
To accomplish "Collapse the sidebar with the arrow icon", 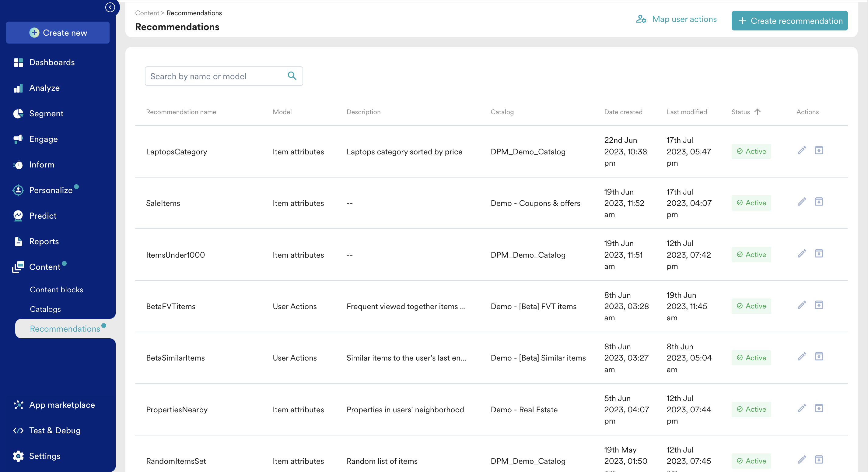I will coord(110,7).
